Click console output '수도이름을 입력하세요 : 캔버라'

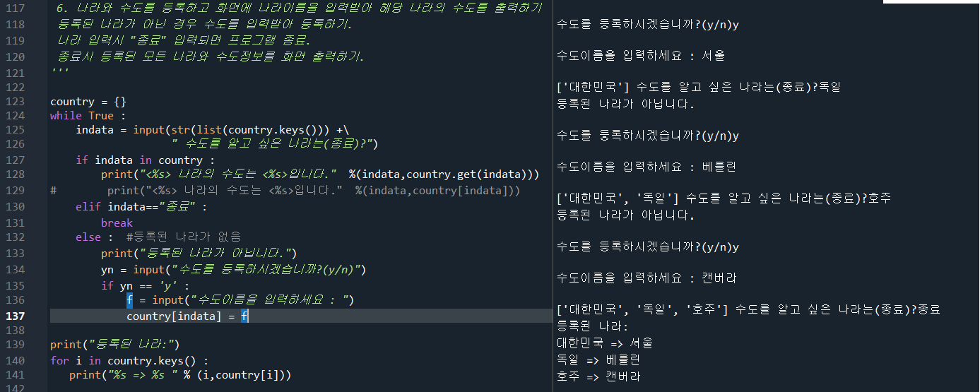647,278
